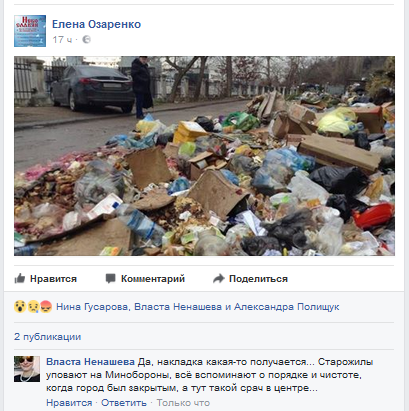
Task: Share the post via Поделиться
Action: [258, 279]
